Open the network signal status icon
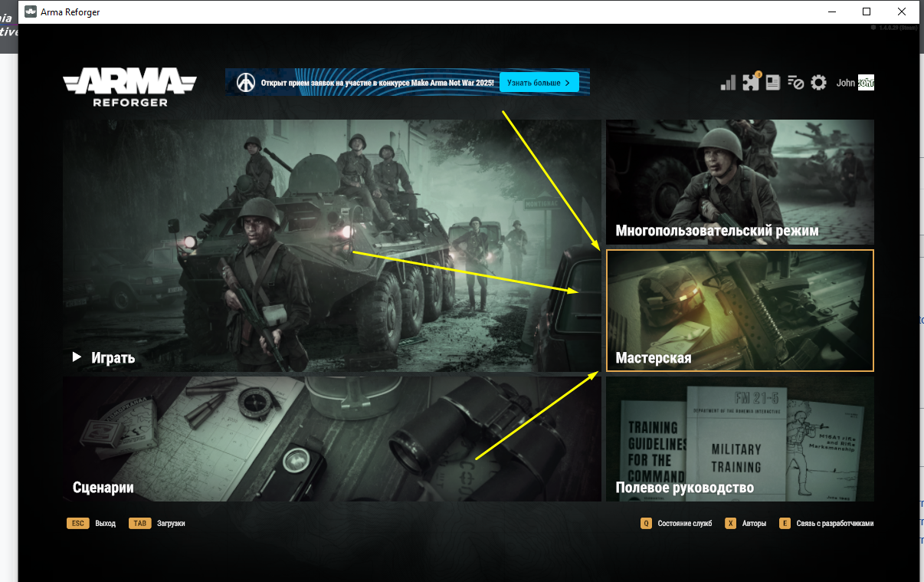 click(728, 83)
